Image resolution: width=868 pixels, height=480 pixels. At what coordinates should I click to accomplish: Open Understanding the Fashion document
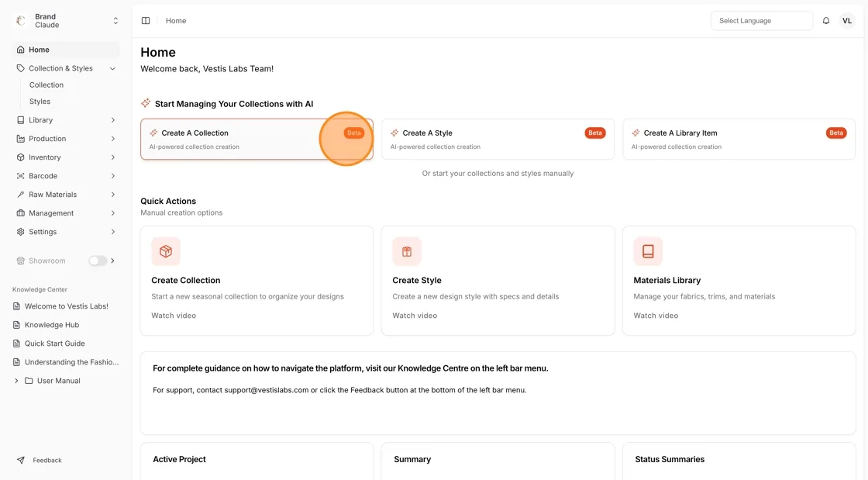point(65,362)
